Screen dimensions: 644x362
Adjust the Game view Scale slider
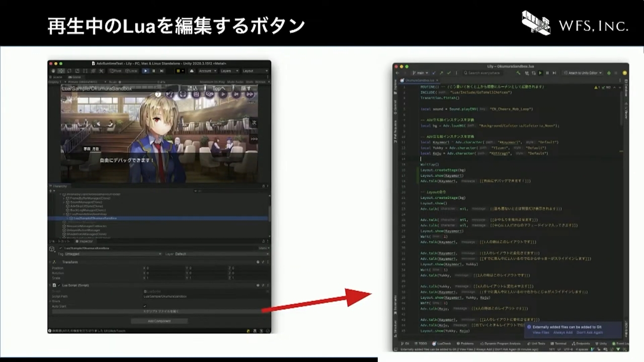[x=137, y=82]
